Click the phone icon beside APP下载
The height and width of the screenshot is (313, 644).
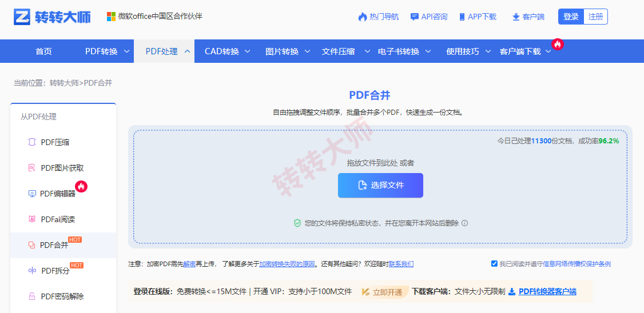(x=462, y=17)
